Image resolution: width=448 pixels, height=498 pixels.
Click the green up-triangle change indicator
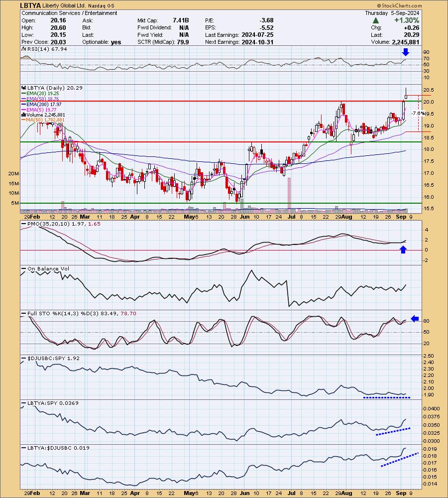[x=376, y=20]
